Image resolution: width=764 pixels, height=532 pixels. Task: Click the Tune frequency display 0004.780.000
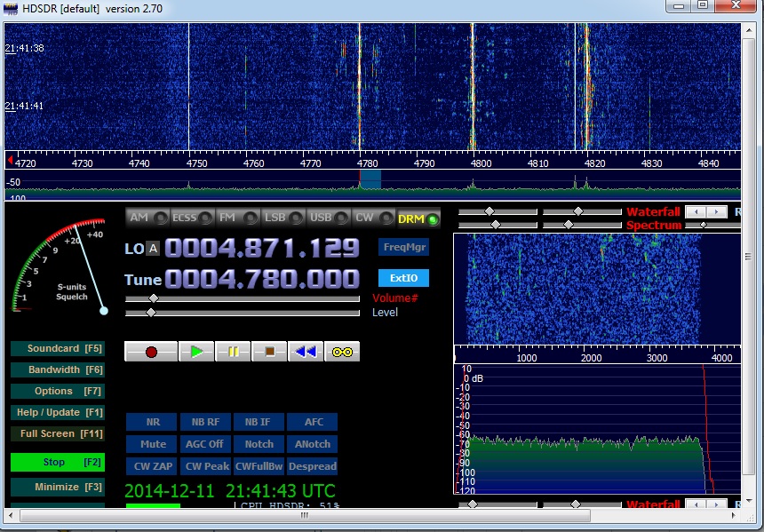pyautogui.click(x=262, y=279)
